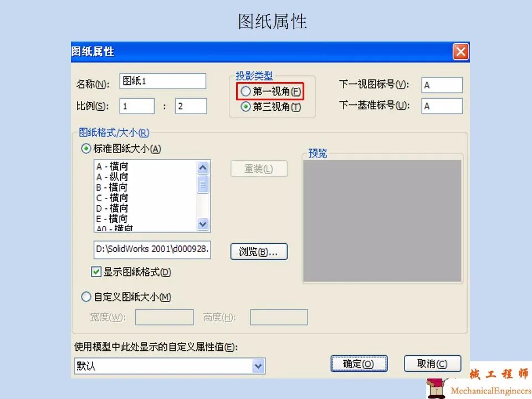Click the 取消 button
Viewport: 532px width, 399px height.
432,364
